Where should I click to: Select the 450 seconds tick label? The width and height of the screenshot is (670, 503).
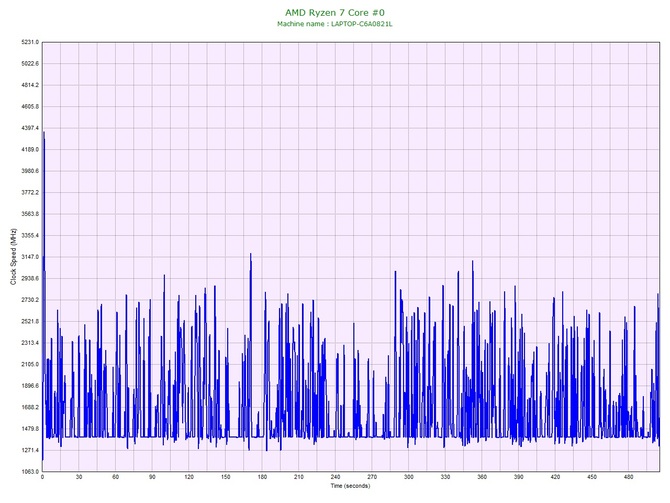coord(592,477)
